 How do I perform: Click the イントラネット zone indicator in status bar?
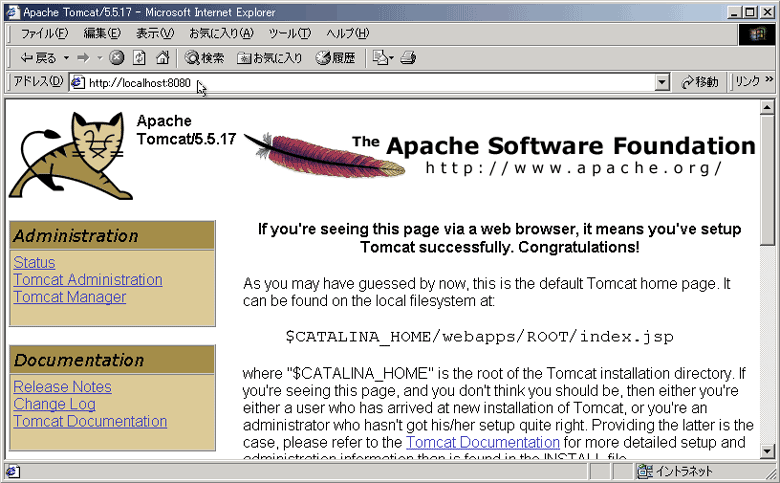tap(675, 471)
